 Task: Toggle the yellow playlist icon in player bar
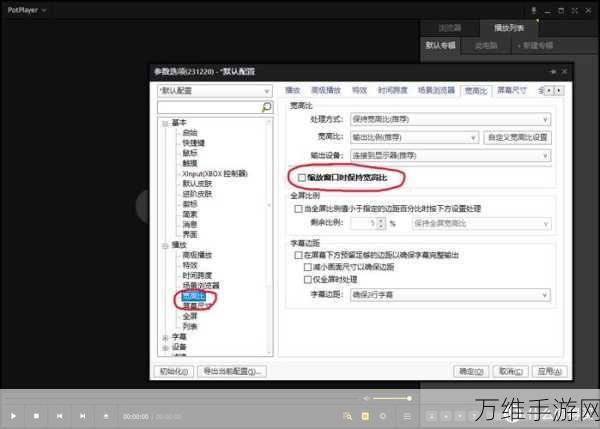[365, 416]
